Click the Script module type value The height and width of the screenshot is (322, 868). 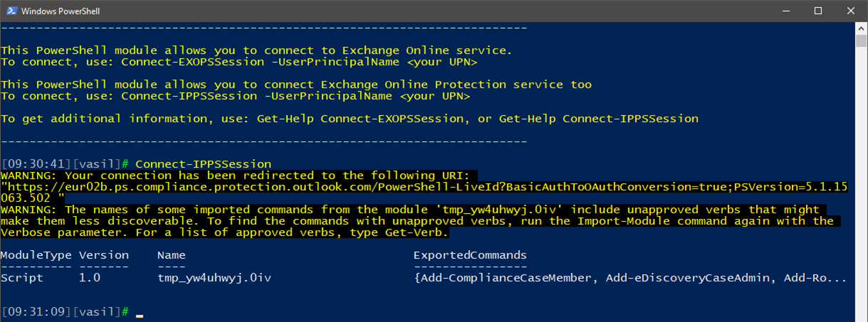coord(22,278)
